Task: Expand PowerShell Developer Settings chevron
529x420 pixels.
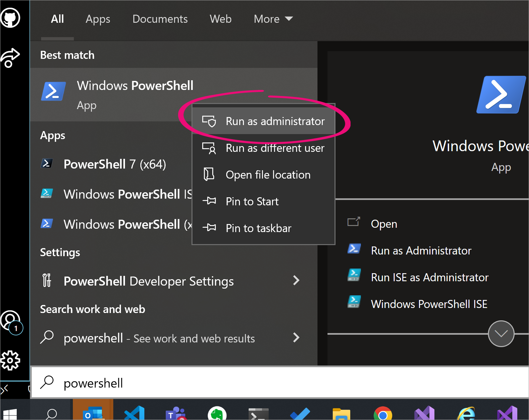Action: pyautogui.click(x=296, y=281)
